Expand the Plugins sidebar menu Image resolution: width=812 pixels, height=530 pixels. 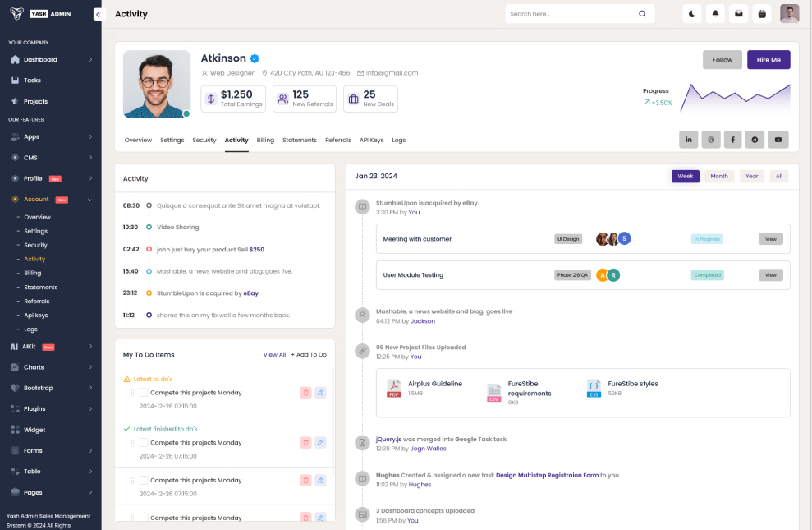[90, 408]
